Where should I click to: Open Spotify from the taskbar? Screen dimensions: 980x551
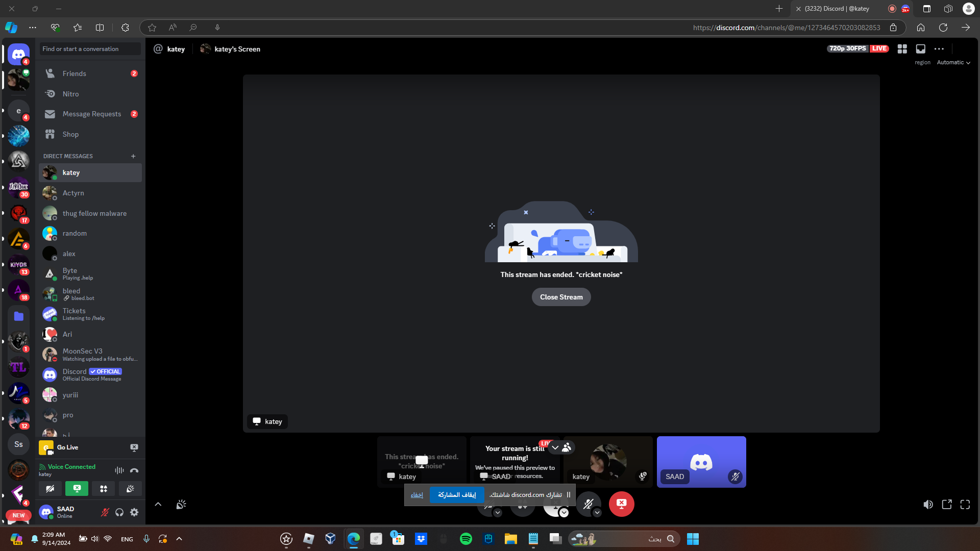[x=466, y=539]
